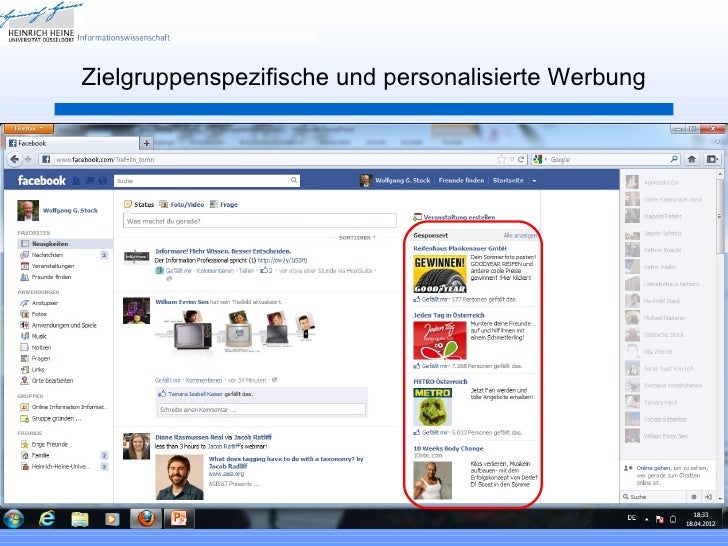The image size is (728, 546).
Task: Click the Windows Start button
Action: click(13, 518)
